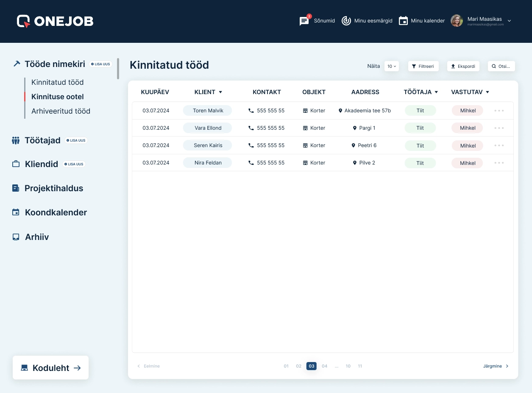Image resolution: width=532 pixels, height=393 pixels.
Task: Select Kinnituse ootel in sidebar
Action: tap(58, 97)
